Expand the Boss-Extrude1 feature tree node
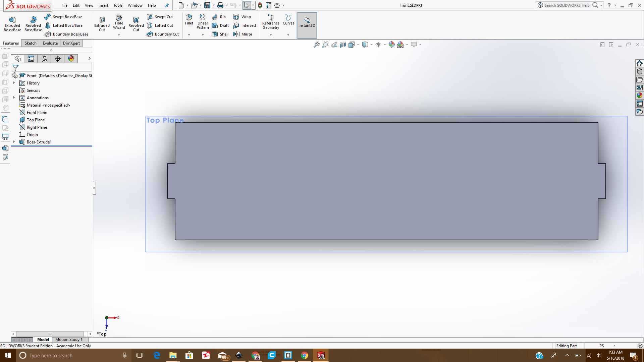 click(x=14, y=142)
